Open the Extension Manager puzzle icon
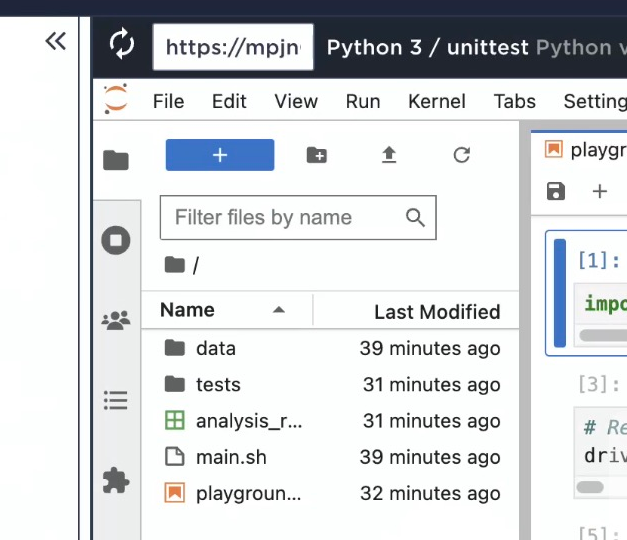This screenshot has width=627, height=540. 116,481
